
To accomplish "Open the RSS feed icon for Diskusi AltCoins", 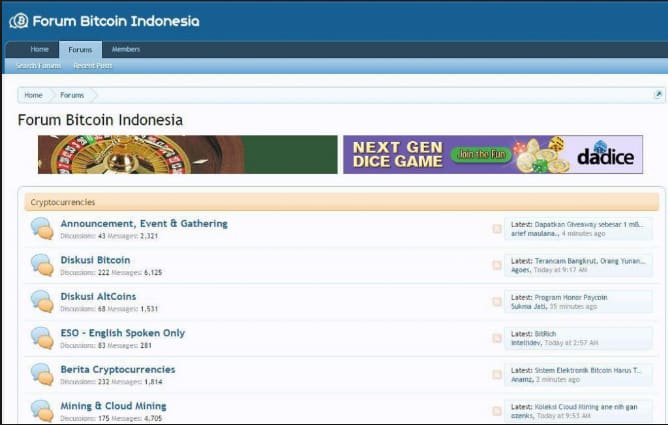I will point(497,302).
